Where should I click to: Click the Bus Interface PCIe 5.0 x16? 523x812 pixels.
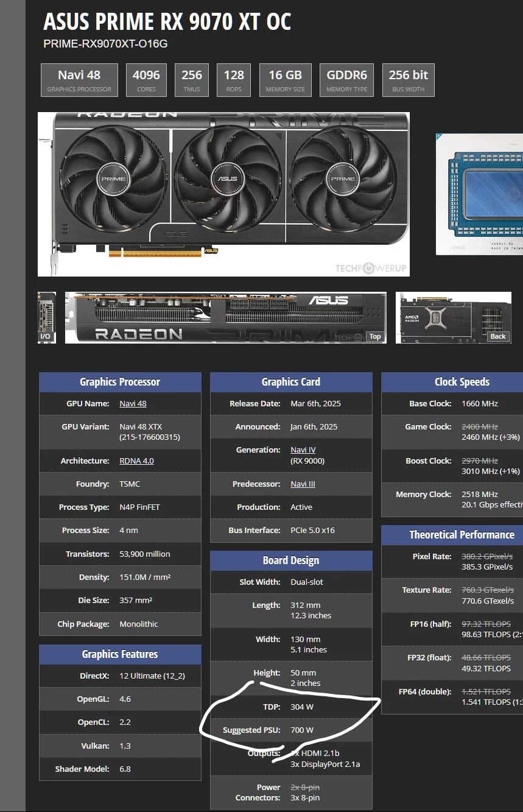point(312,530)
